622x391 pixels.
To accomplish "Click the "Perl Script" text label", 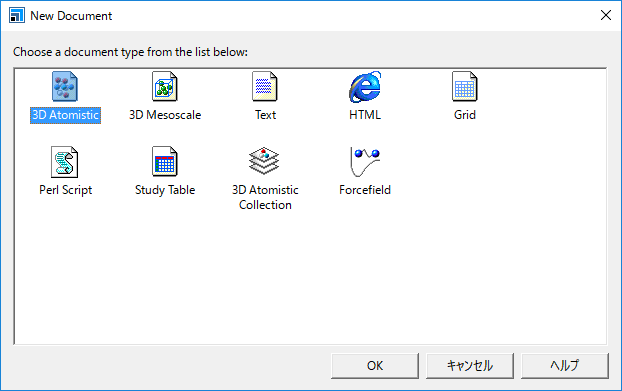I will tap(65, 190).
